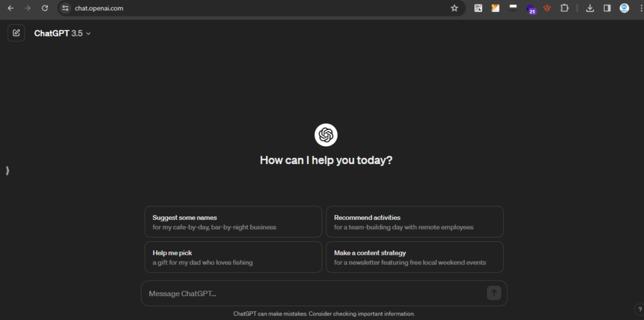Screen dimensions: 644x320
Task: Bookmark this page with the star icon
Action: pyautogui.click(x=454, y=8)
